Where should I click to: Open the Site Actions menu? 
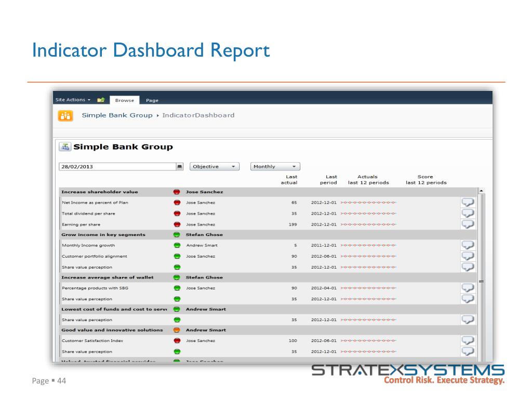(x=73, y=100)
